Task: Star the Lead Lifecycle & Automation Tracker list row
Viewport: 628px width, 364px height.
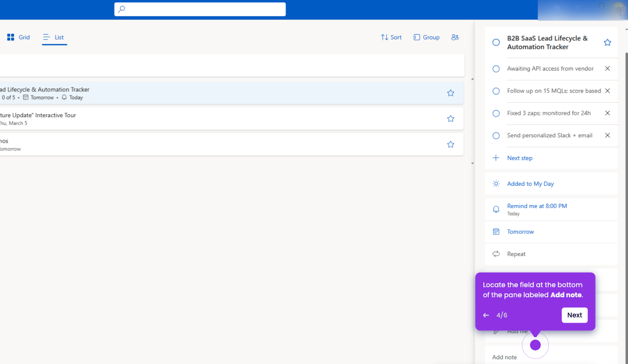Action: click(451, 93)
